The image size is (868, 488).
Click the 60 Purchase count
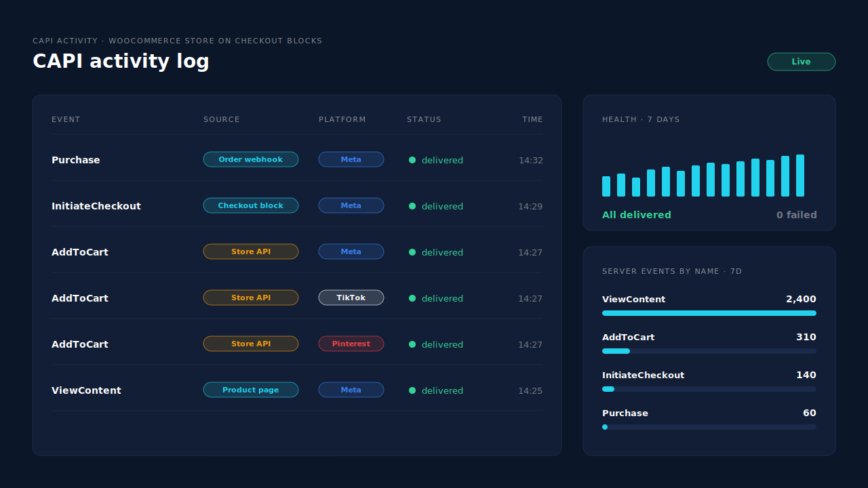pos(810,413)
